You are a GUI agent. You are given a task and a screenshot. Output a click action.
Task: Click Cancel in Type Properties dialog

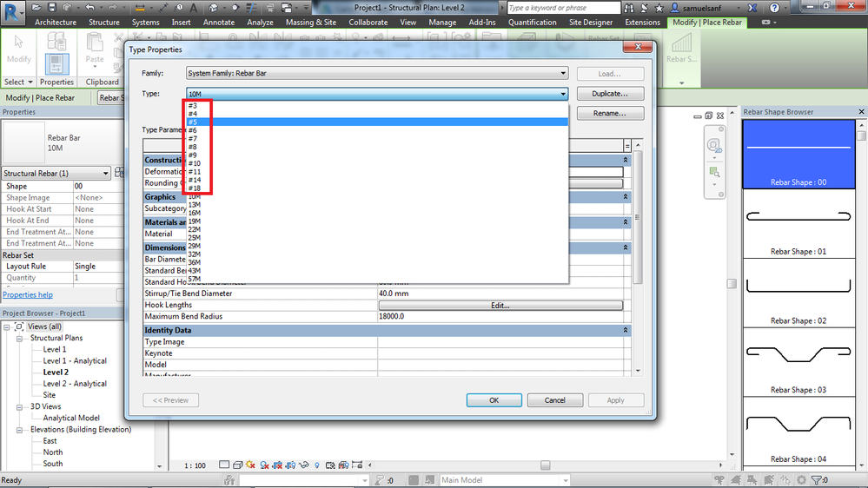pos(554,400)
